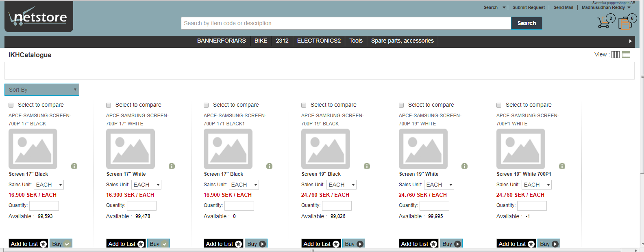Screen dimensions: 644x252
Task: Add Screen 19" Black to list
Action: (x=321, y=244)
